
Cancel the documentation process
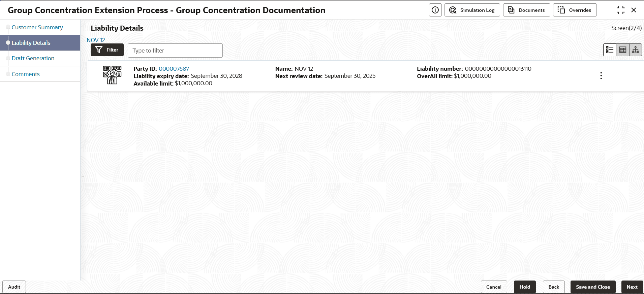(x=494, y=287)
